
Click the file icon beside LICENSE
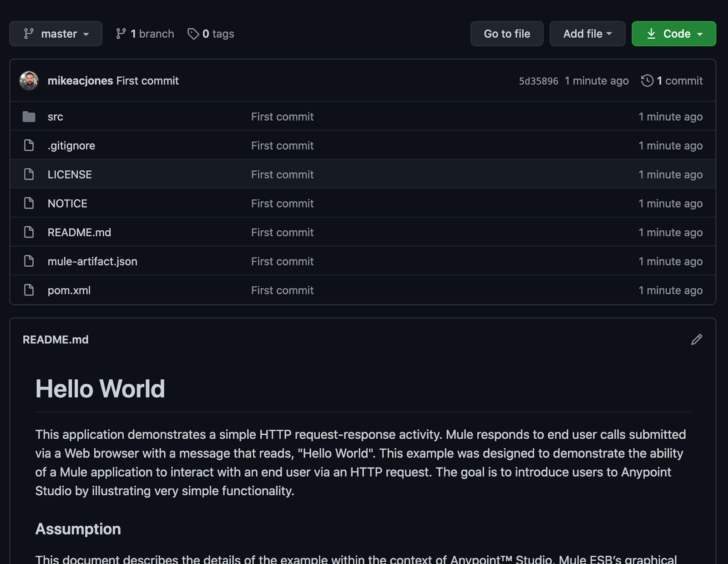click(29, 174)
